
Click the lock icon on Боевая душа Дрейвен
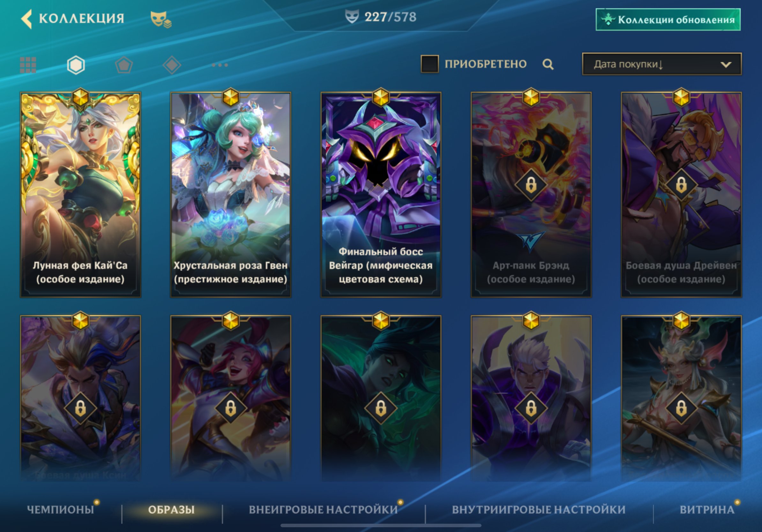click(681, 185)
